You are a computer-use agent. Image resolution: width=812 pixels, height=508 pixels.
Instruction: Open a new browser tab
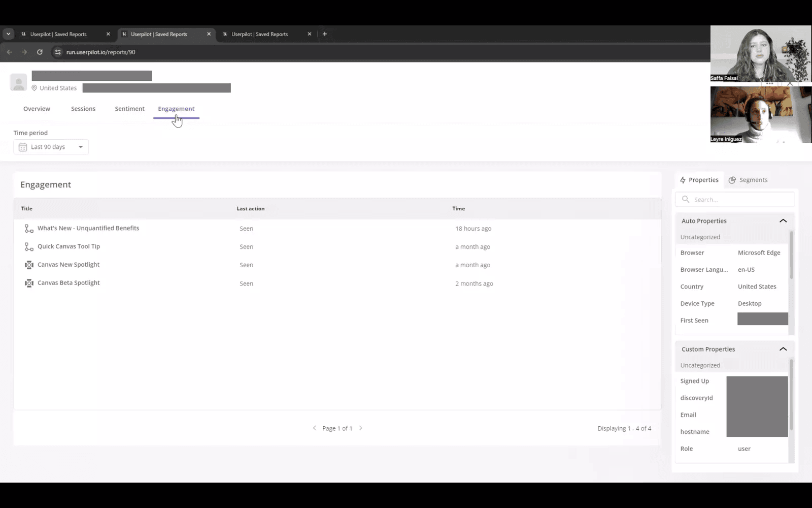tap(324, 34)
